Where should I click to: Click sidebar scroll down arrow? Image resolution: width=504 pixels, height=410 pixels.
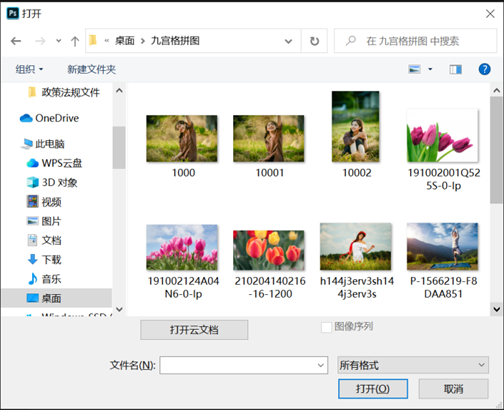(x=119, y=309)
